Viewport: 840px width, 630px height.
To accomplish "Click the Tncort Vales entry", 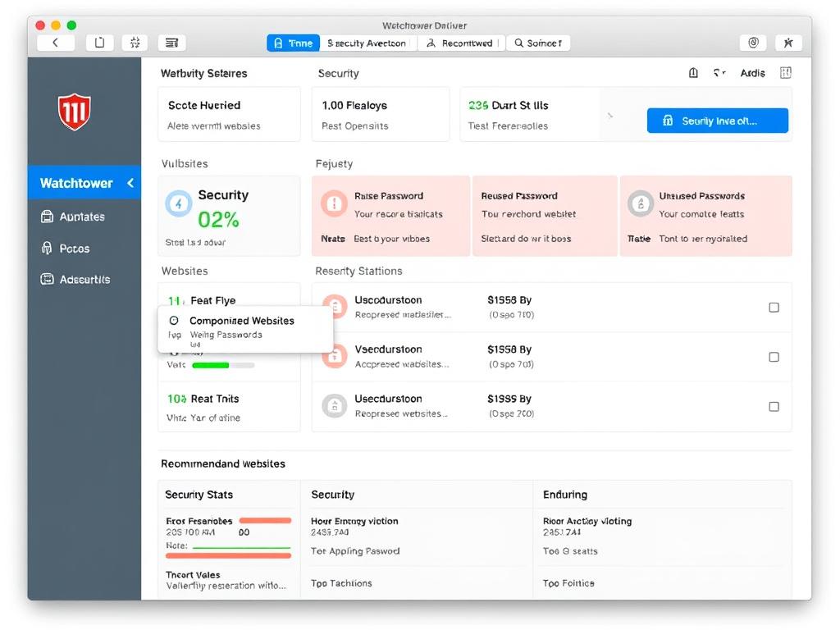I will (193, 575).
